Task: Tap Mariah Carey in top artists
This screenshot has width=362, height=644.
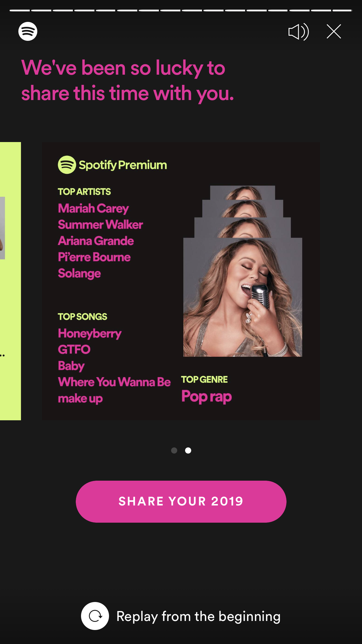Action: tap(93, 209)
